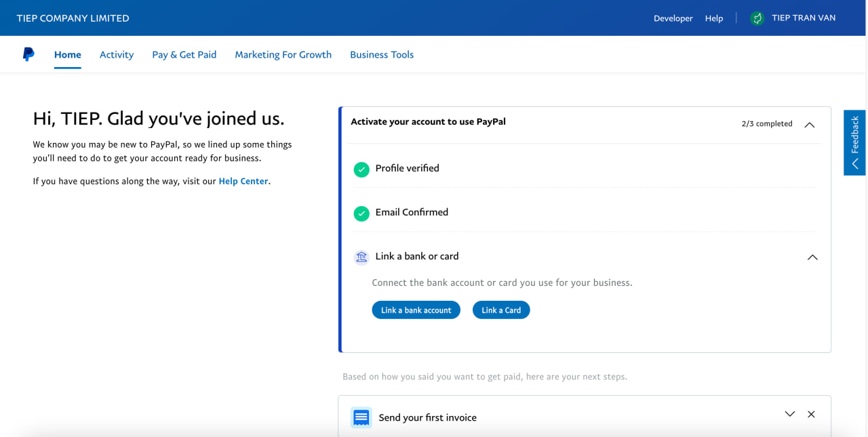
Task: Click the blue invoice document icon
Action: [x=361, y=417]
